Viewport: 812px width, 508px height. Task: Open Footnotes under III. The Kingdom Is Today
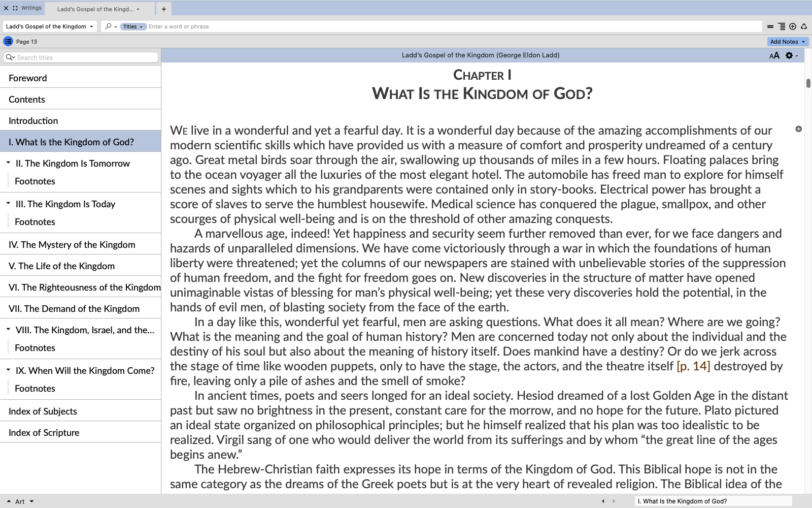coord(35,222)
